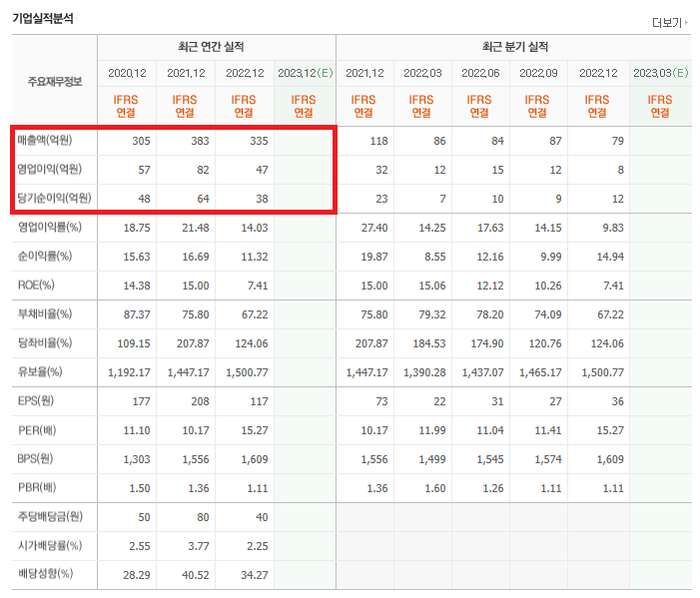700x598 pixels.
Task: Click the net margin value 19.87
Action: click(374, 257)
